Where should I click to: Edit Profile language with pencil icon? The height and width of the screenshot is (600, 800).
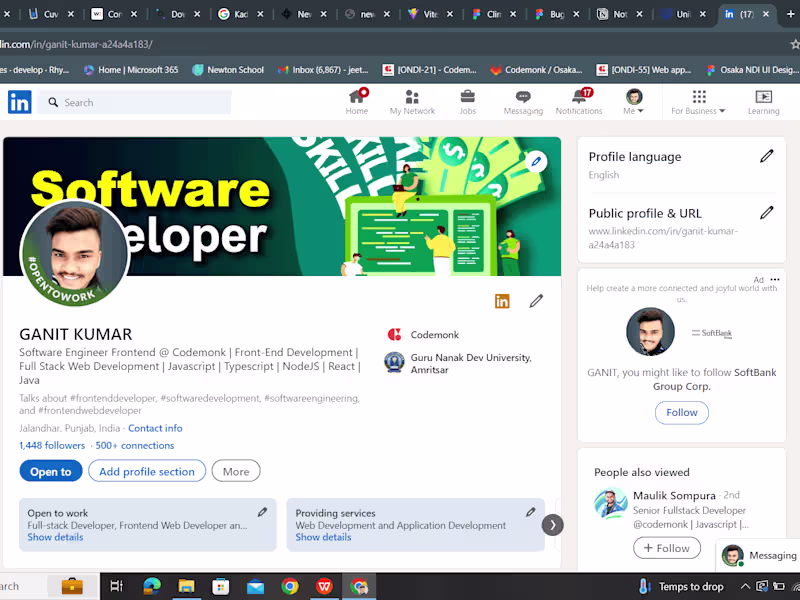(x=766, y=156)
